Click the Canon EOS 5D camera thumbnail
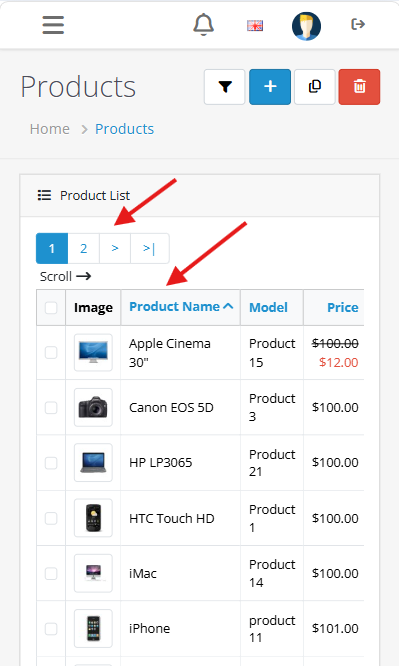399x666 pixels. [x=93, y=408]
